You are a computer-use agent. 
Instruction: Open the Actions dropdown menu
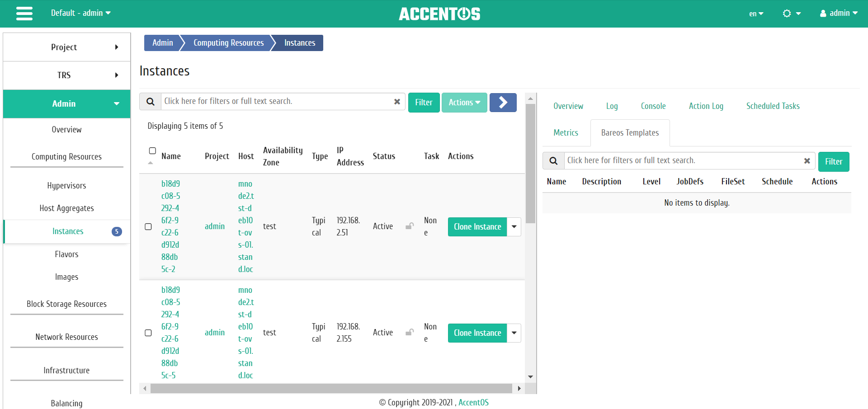pos(464,103)
